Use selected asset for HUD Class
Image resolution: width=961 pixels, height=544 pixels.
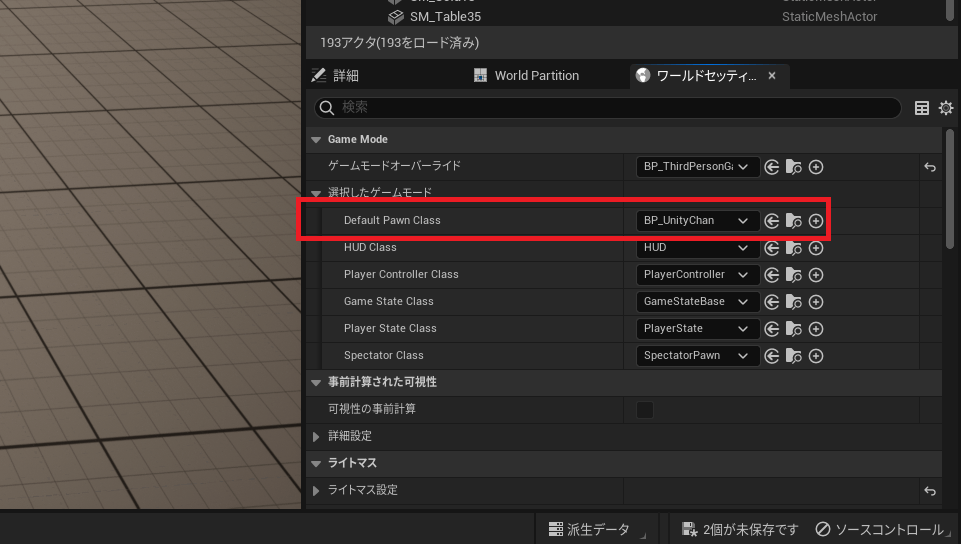[772, 247]
